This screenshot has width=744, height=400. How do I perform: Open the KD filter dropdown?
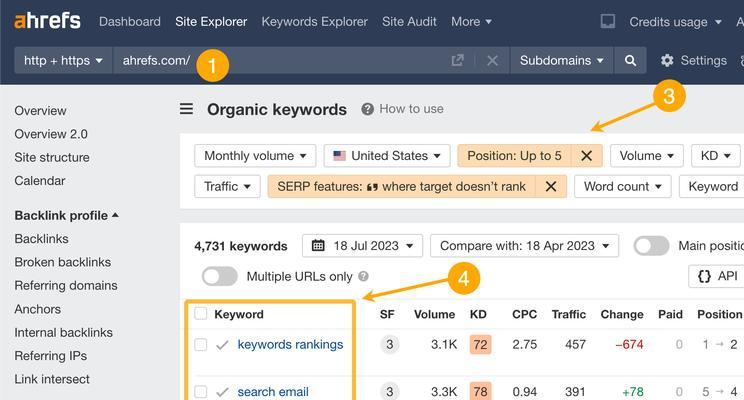click(x=716, y=156)
